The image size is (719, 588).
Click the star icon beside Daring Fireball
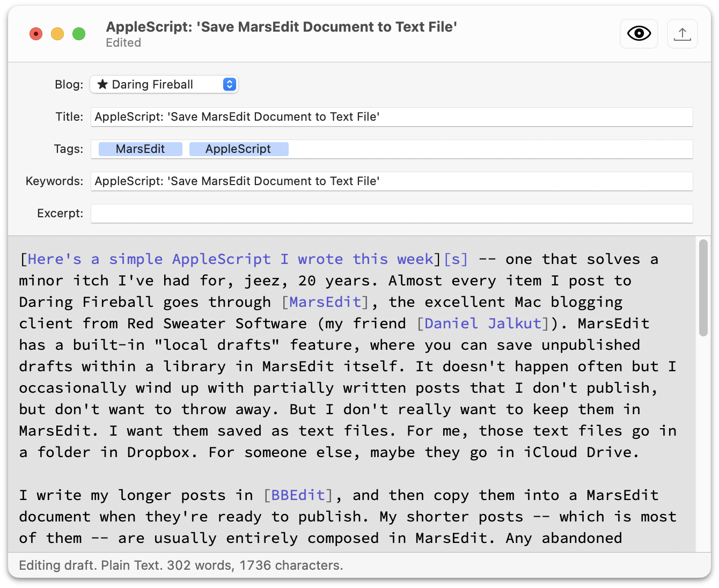[x=102, y=84]
